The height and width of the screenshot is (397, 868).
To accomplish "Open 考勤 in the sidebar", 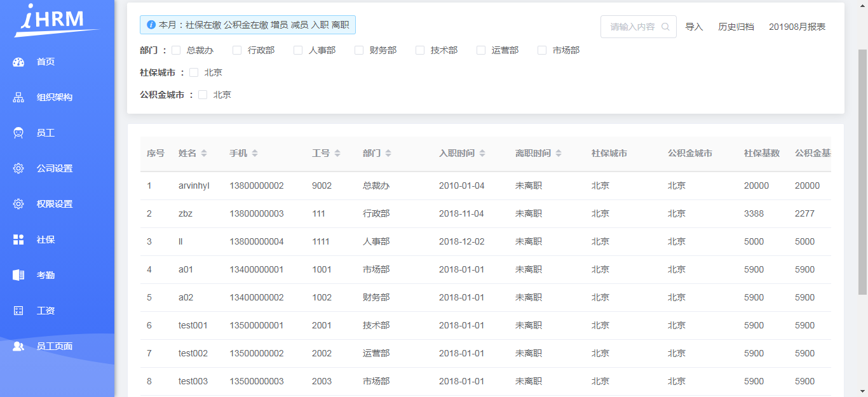I will [57, 276].
